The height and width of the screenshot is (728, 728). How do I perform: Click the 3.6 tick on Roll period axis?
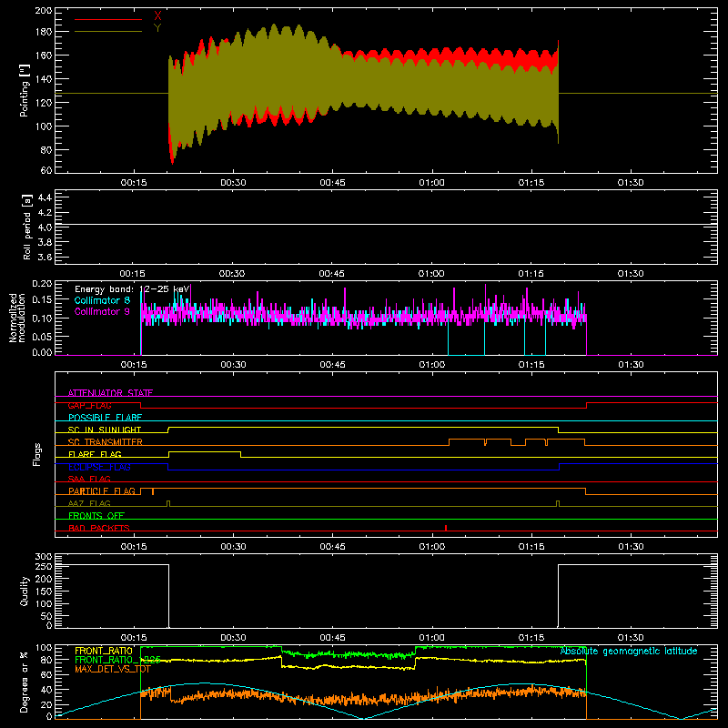click(x=45, y=257)
